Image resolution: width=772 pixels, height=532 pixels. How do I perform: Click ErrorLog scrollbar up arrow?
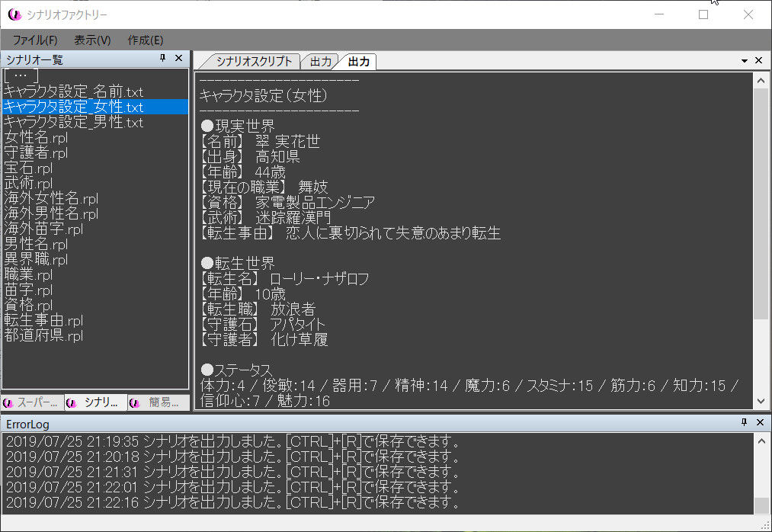coord(761,441)
